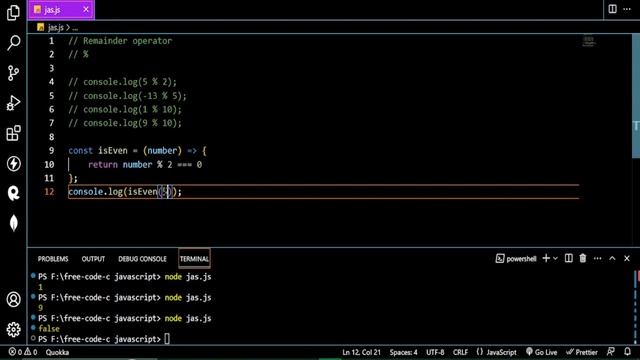The image size is (640, 360).
Task: Open editor More Actions ellipsis
Action: click(x=627, y=9)
